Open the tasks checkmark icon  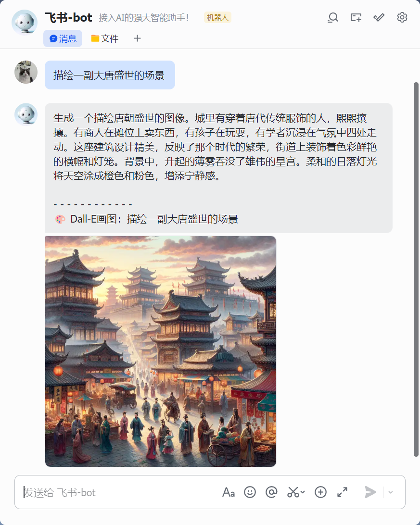(x=379, y=17)
